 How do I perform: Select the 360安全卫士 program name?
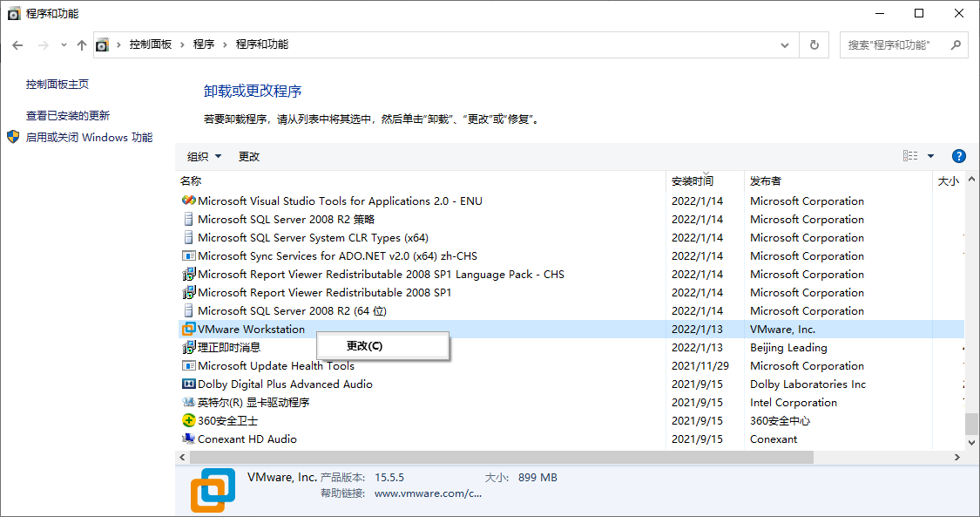[227, 421]
